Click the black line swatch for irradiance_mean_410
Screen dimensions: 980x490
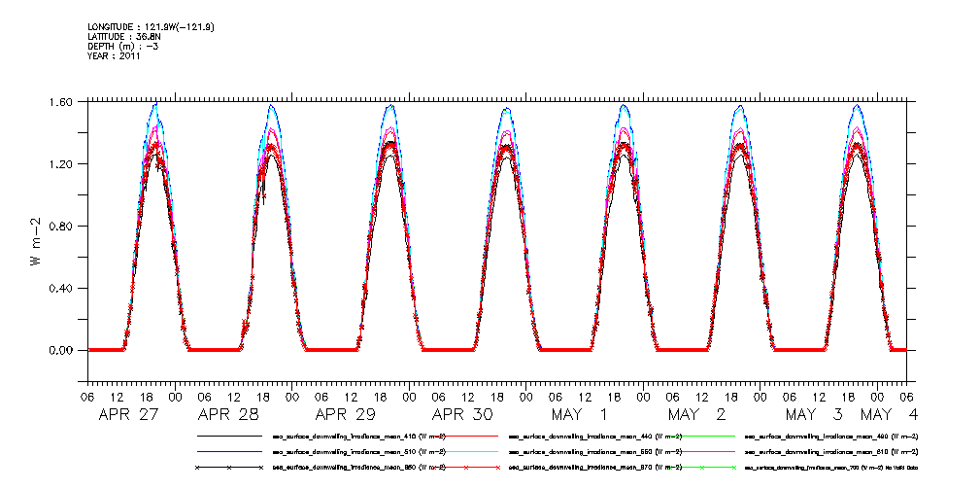pos(229,435)
